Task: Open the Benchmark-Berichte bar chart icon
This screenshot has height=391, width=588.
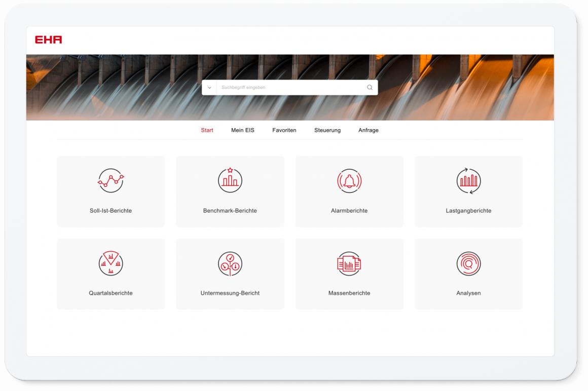Action: [x=230, y=180]
